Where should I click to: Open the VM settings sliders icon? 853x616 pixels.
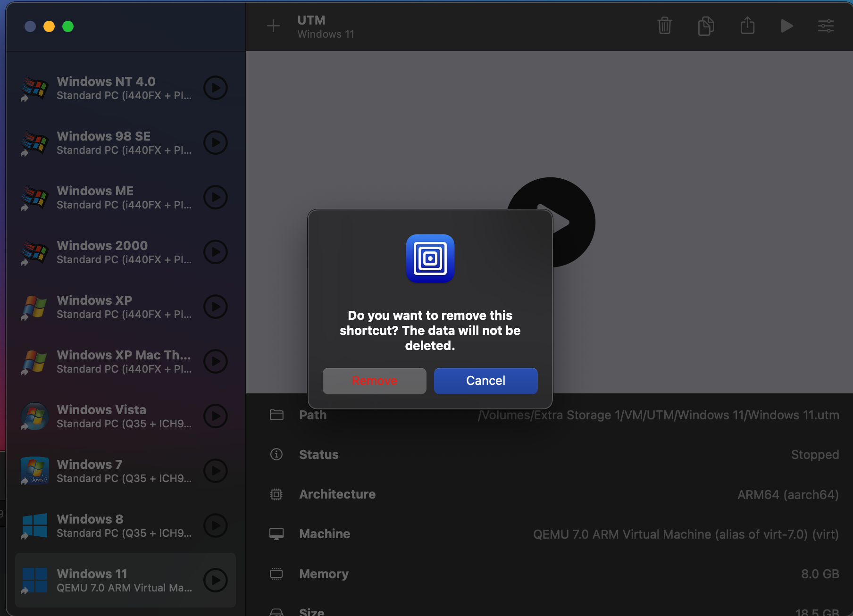(x=826, y=25)
